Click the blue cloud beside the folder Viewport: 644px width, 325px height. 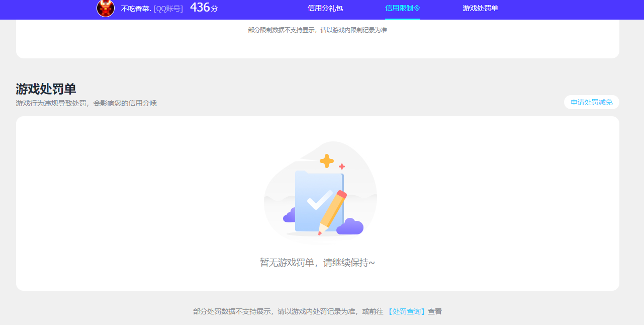[290, 215]
